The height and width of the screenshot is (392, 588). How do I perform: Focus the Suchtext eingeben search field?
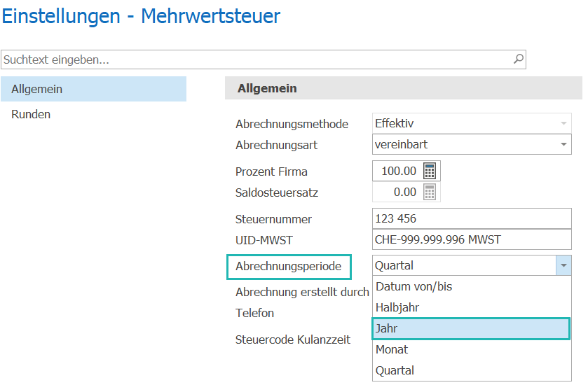264,59
